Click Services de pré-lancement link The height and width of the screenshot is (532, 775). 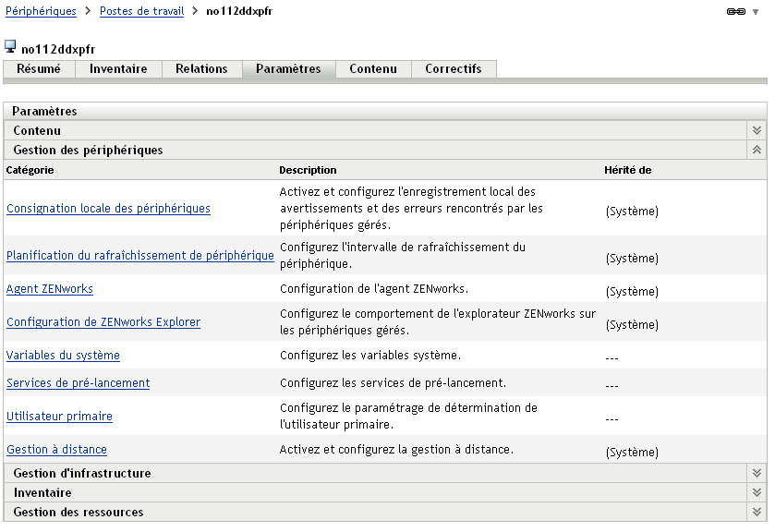pyautogui.click(x=78, y=383)
